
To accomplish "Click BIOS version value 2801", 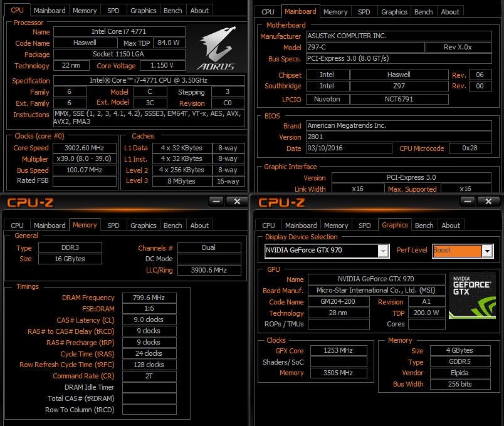I will [399, 137].
